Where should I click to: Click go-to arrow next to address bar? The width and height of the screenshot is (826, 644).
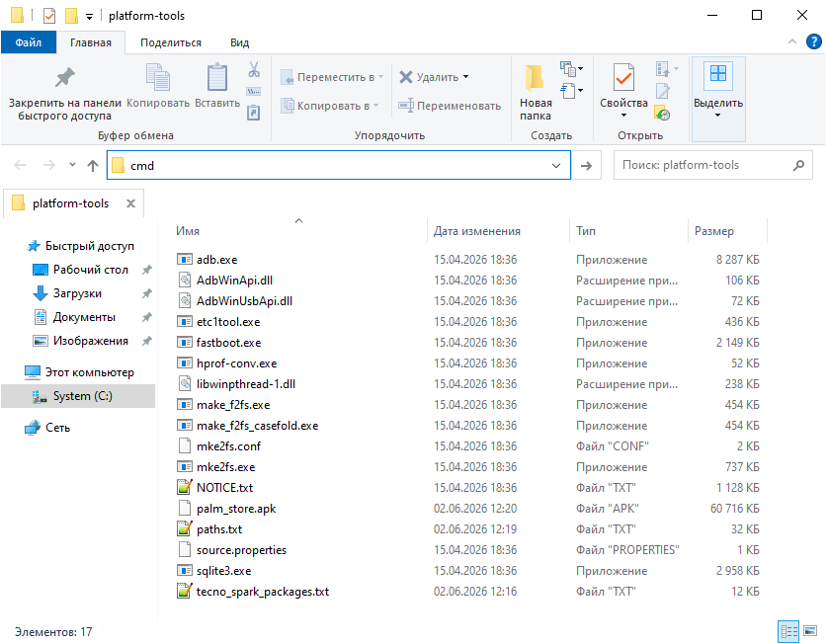coord(586,166)
